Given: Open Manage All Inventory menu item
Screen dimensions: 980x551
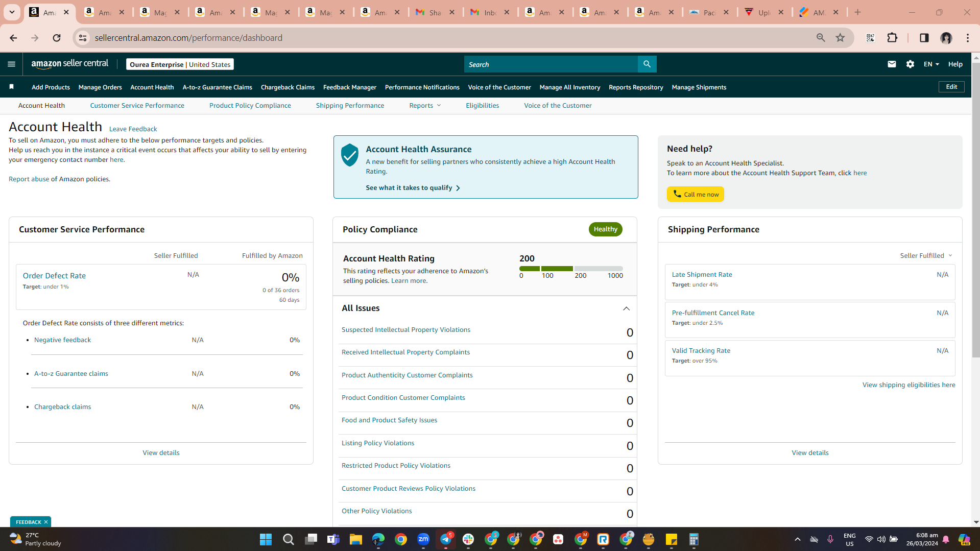Looking at the screenshot, I should coord(570,87).
